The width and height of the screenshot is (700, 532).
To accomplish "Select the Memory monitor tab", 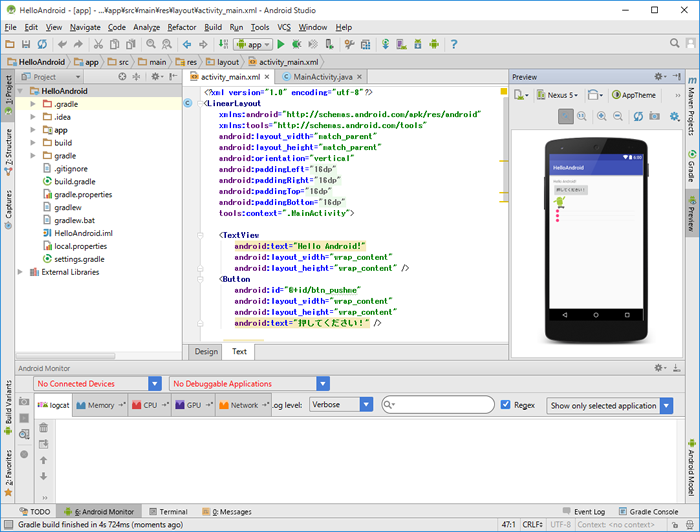I will [x=101, y=405].
